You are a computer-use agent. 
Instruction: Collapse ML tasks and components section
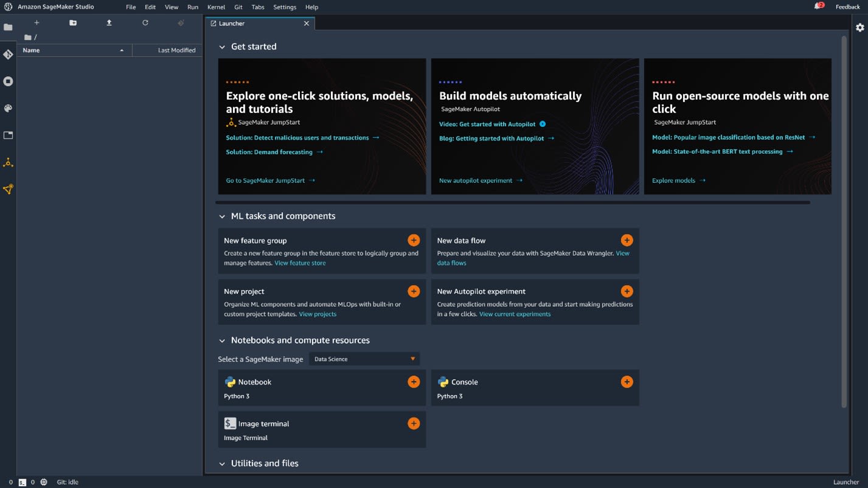point(222,216)
